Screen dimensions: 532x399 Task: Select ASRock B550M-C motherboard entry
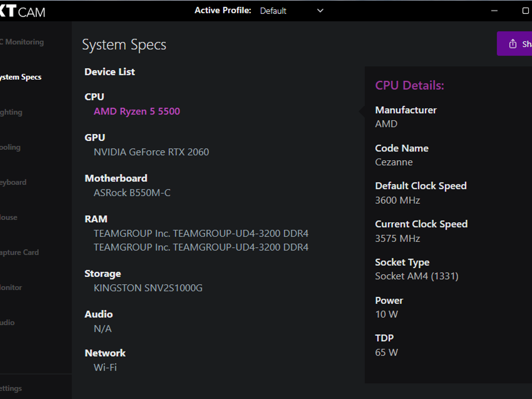(132, 193)
